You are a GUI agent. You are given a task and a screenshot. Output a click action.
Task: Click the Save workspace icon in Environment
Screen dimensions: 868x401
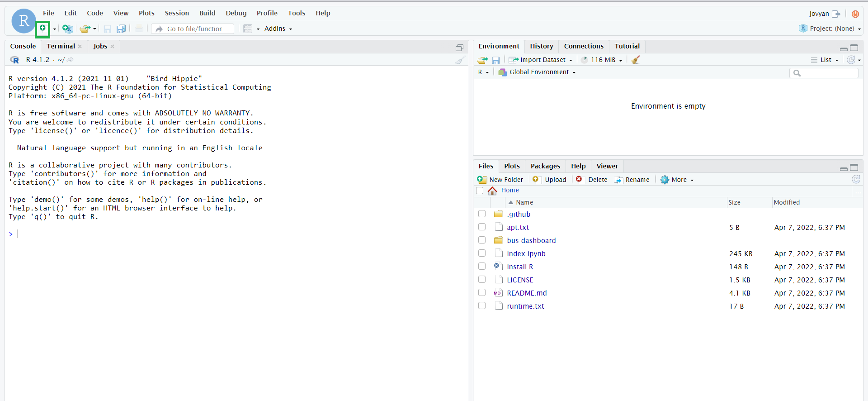tap(496, 60)
